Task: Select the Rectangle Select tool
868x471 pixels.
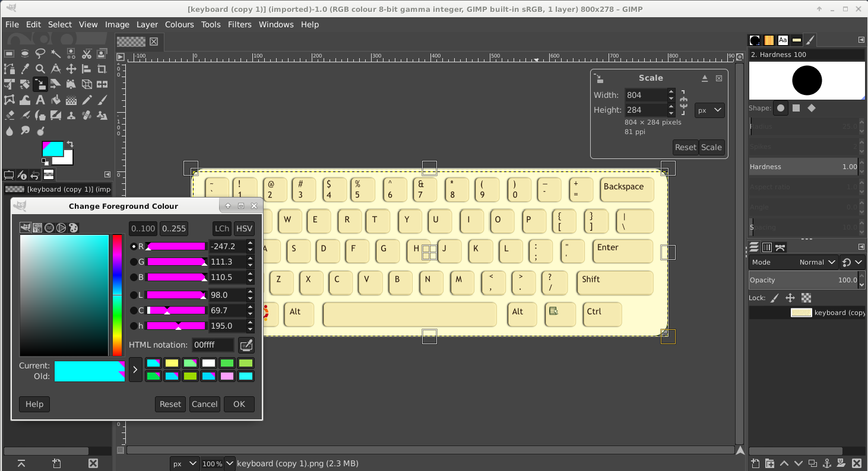Action: pyautogui.click(x=9, y=54)
